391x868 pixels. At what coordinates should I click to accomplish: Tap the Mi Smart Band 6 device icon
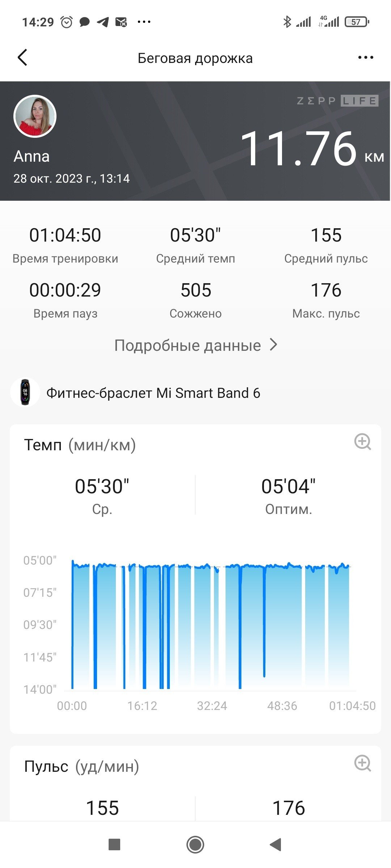25,392
